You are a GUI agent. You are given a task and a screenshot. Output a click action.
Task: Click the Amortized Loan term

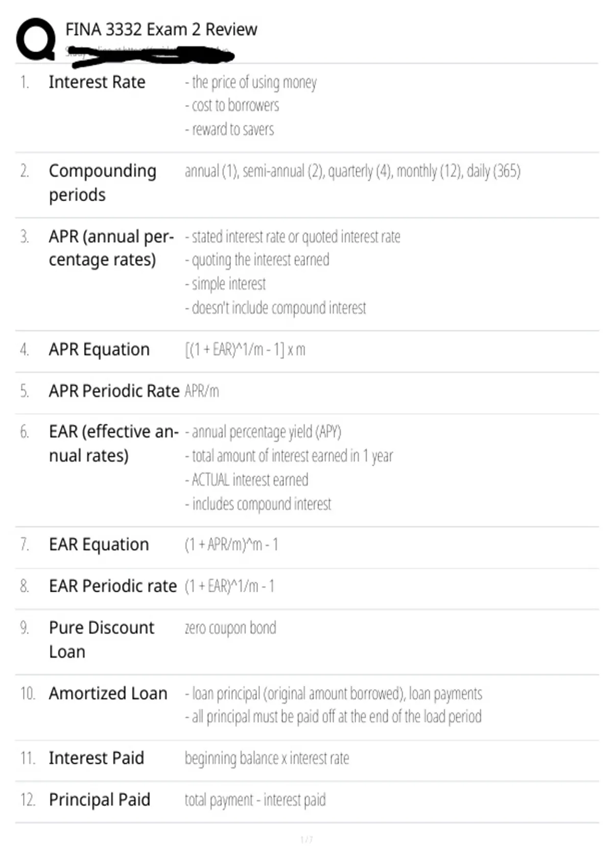click(x=108, y=693)
